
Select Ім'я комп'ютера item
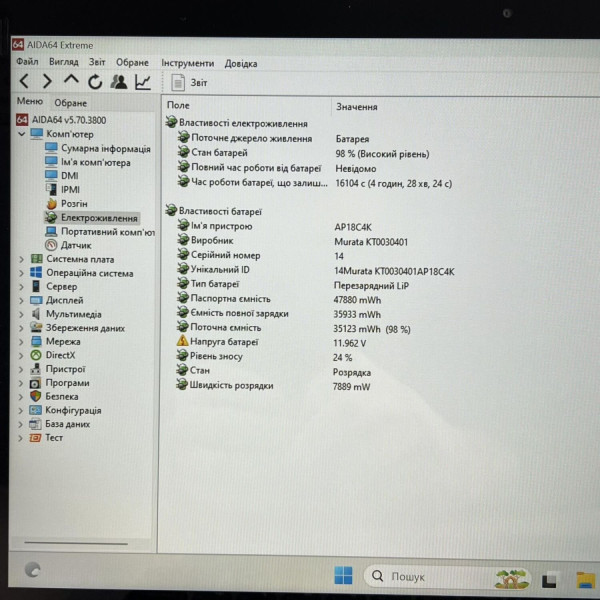coord(88,162)
